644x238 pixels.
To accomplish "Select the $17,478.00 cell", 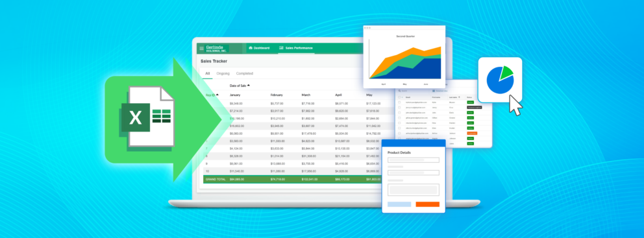I will point(309,133).
